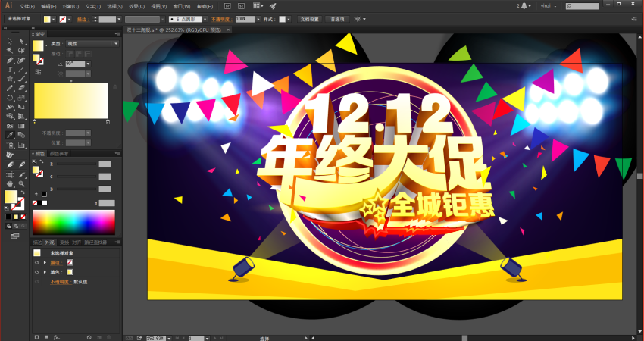
Task: Click 描边 link in control bar
Action: 82,19
